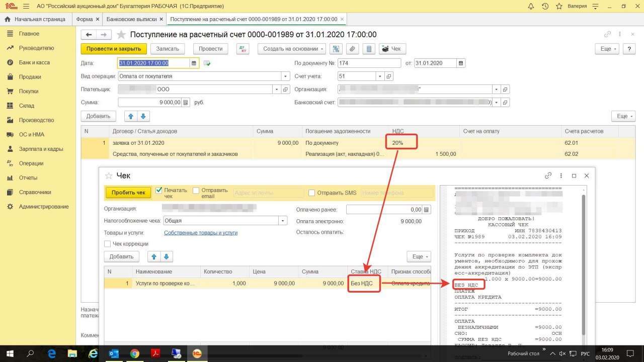Mark Чек window as favorite star

pos(109,176)
